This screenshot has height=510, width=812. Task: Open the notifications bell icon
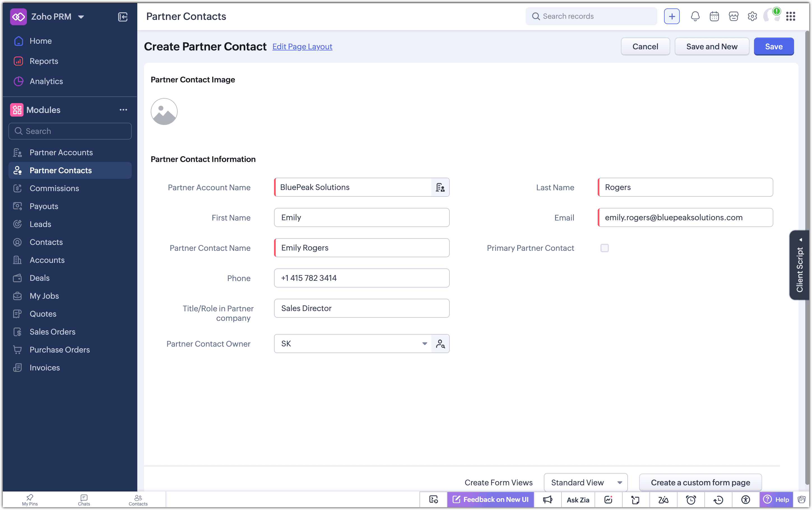click(695, 16)
